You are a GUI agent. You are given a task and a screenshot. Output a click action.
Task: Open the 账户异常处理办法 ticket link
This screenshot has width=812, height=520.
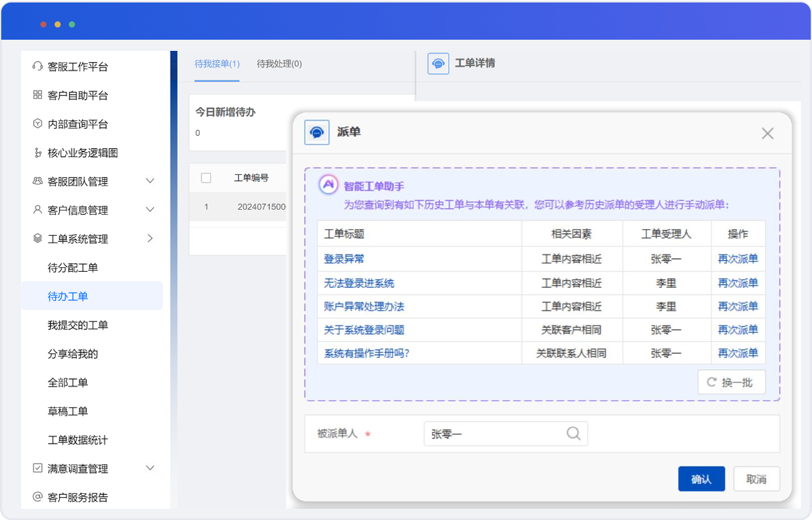364,306
